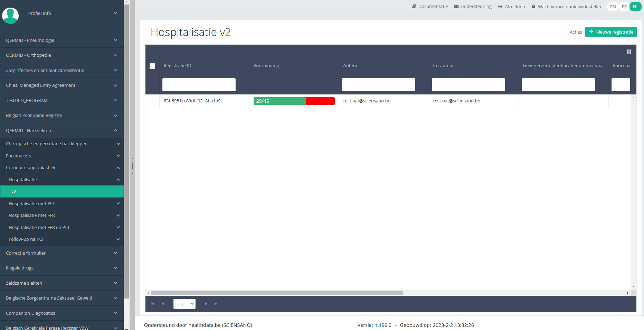The height and width of the screenshot is (330, 644).
Task: Open Documentatie from the top bar
Action: point(430,7)
